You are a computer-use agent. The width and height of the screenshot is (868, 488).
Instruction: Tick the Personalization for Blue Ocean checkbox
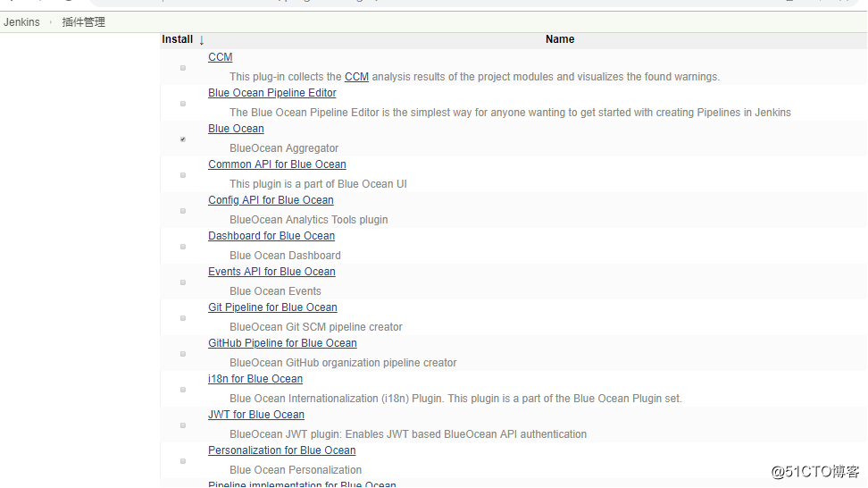(183, 461)
